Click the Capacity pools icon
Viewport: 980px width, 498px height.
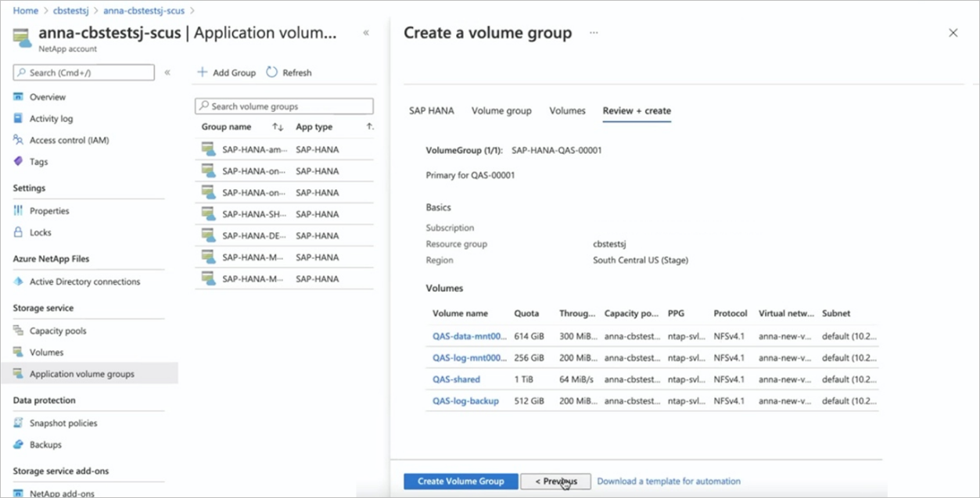pos(19,331)
